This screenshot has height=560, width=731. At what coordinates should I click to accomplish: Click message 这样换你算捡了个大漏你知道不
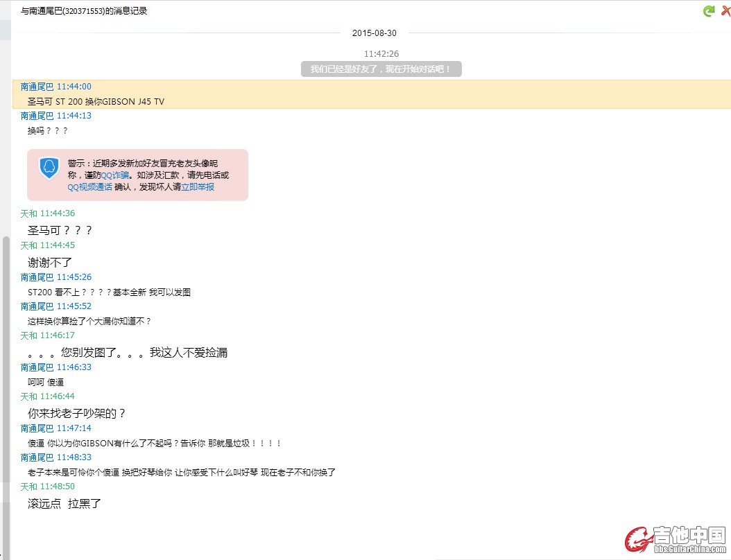point(89,321)
